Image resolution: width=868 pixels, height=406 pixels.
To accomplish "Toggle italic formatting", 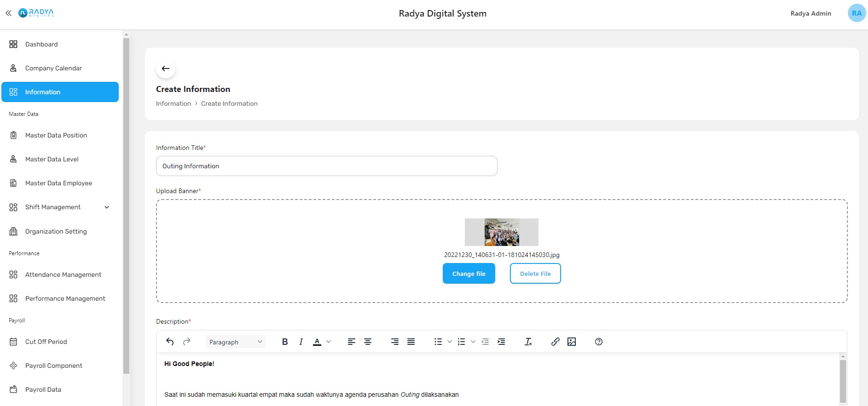I will 301,342.
